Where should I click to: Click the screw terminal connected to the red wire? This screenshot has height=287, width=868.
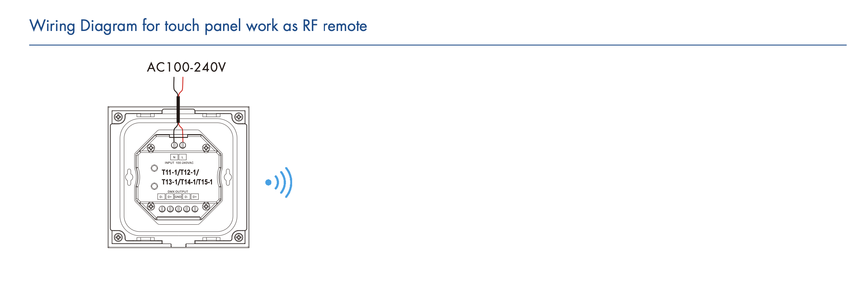(x=183, y=145)
